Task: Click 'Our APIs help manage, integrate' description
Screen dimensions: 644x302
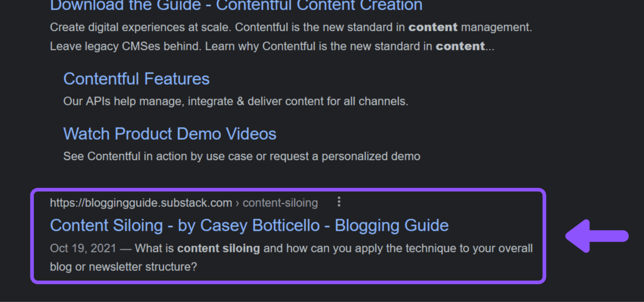Action: pos(236,102)
